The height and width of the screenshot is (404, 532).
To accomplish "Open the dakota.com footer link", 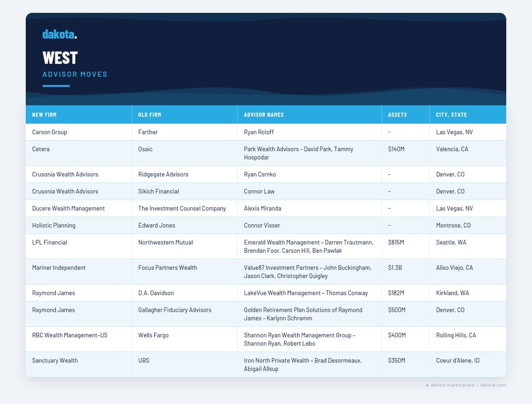I will pos(493,385).
